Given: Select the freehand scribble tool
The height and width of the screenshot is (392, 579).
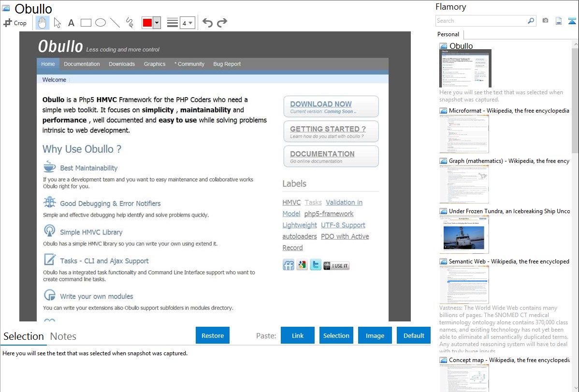Looking at the screenshot, I should click(130, 23).
